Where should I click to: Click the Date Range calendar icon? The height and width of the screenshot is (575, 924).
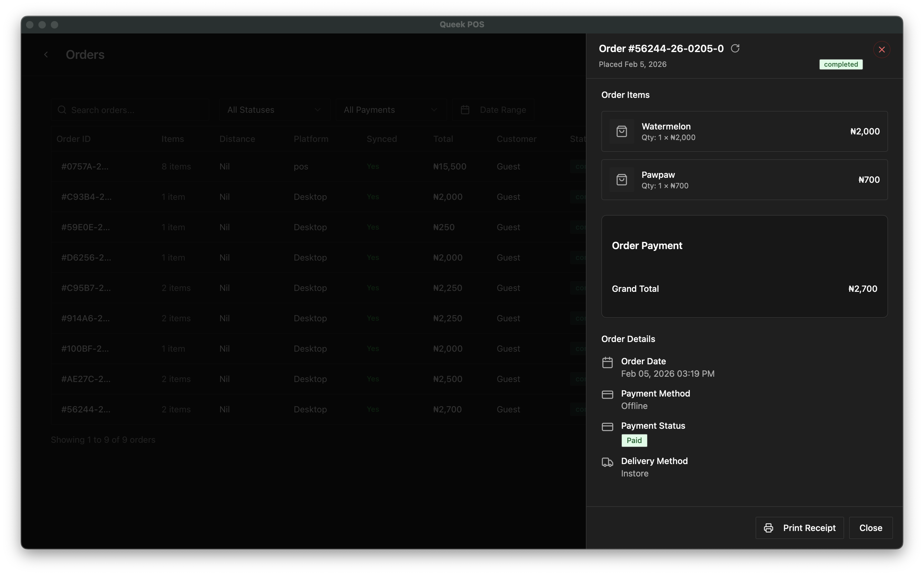465,110
